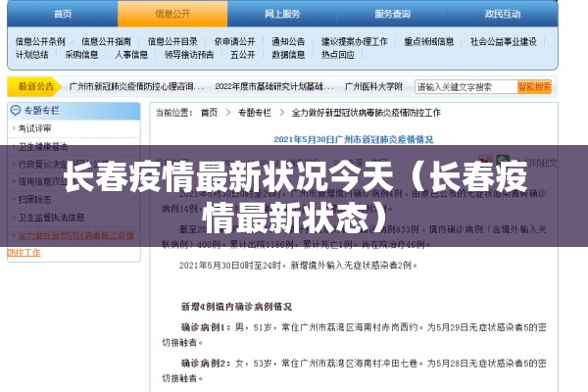The image size is (588, 392).
Task: Click the sentence about 新增境外输入无症状感染者2例
Action: (298, 266)
